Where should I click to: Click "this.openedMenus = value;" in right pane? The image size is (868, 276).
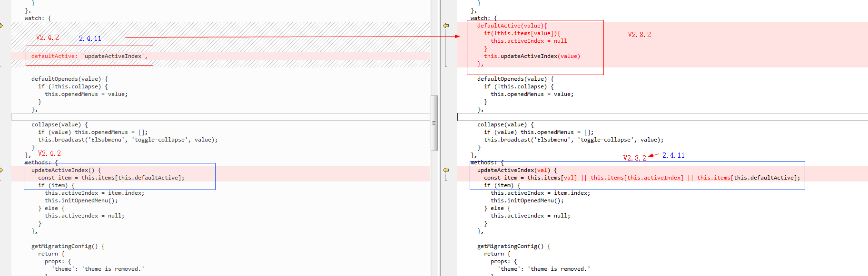coord(532,94)
